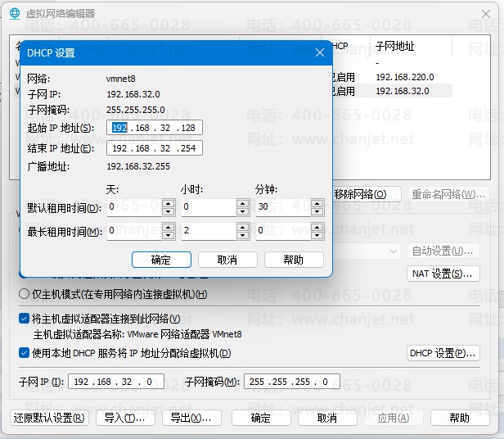Select the network row with subnet 192.168.32.0
This screenshot has width=504, height=439.
coord(391,91)
